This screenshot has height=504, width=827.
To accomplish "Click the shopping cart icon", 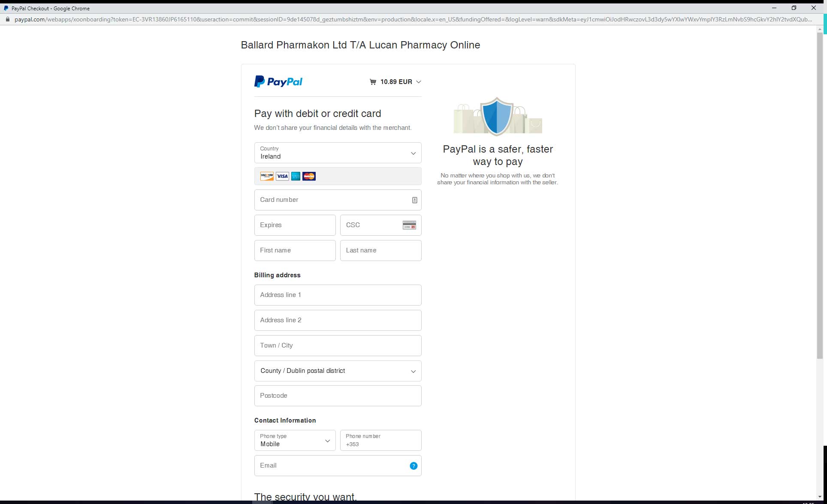I will (x=373, y=82).
